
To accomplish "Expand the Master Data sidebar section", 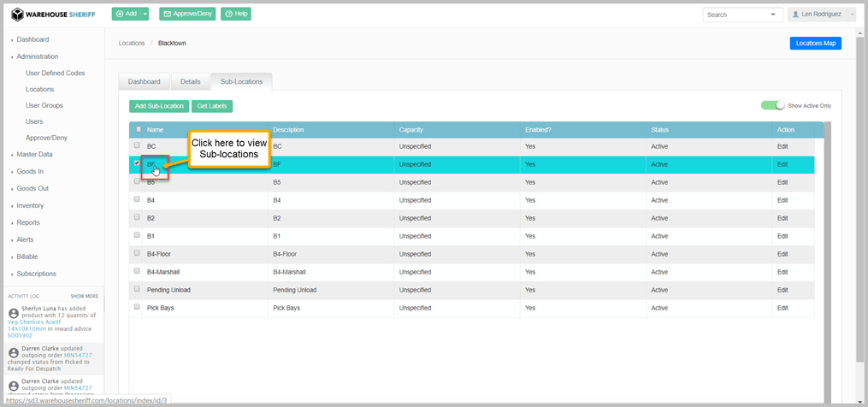I will (x=34, y=154).
